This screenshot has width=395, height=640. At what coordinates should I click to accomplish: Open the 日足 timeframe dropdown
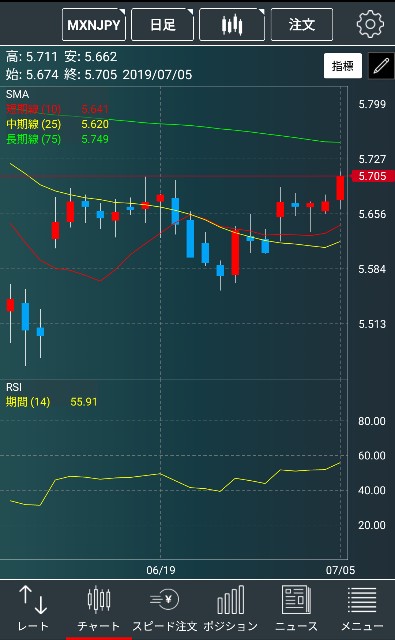(162, 25)
